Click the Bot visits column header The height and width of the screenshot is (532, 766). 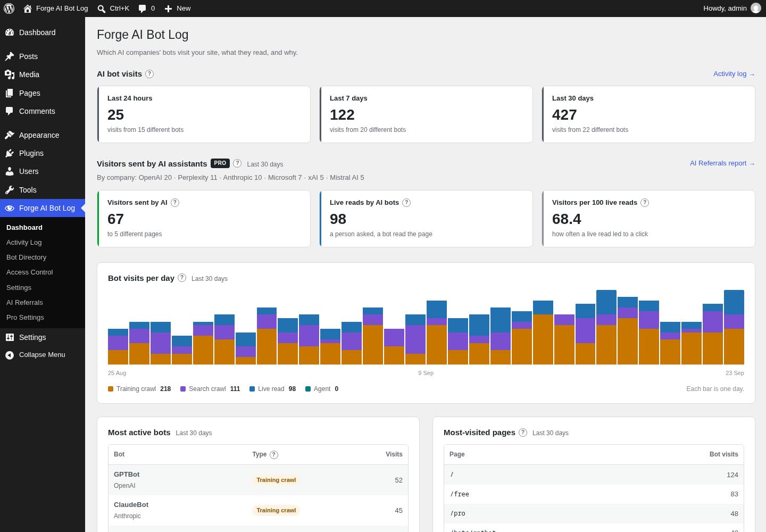click(724, 454)
